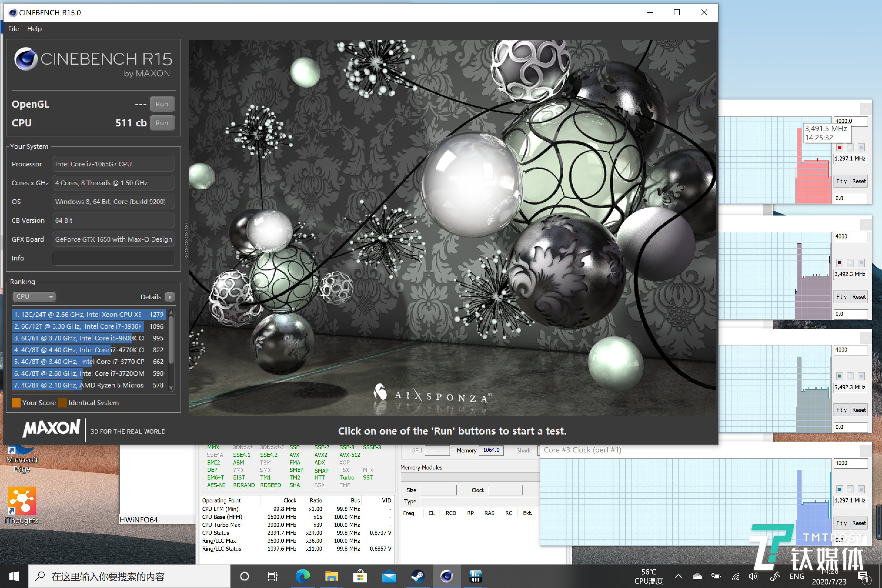Open the Windows Start menu
Image resolution: width=882 pixels, height=588 pixels.
[14, 576]
